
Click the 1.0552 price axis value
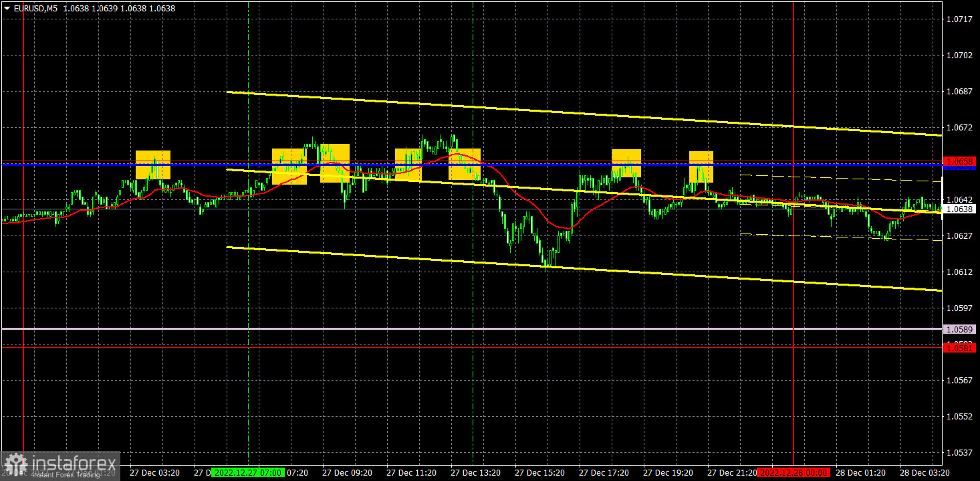(x=960, y=416)
